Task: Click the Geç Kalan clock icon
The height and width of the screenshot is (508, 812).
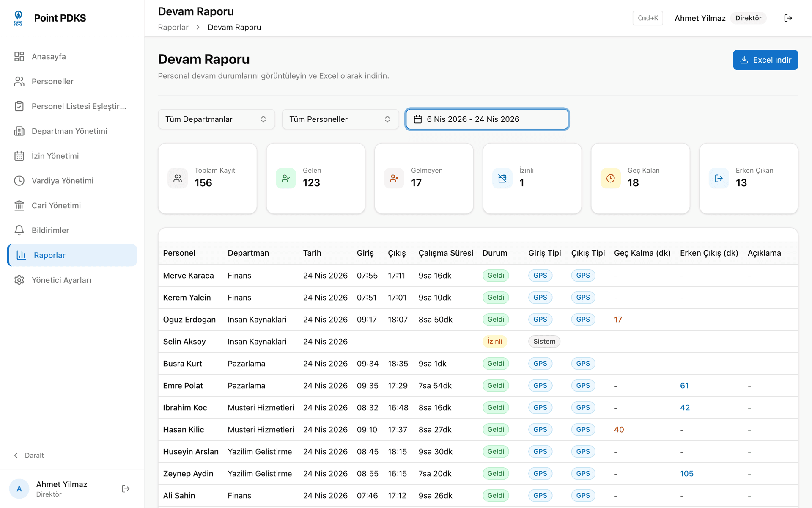Action: (611, 178)
